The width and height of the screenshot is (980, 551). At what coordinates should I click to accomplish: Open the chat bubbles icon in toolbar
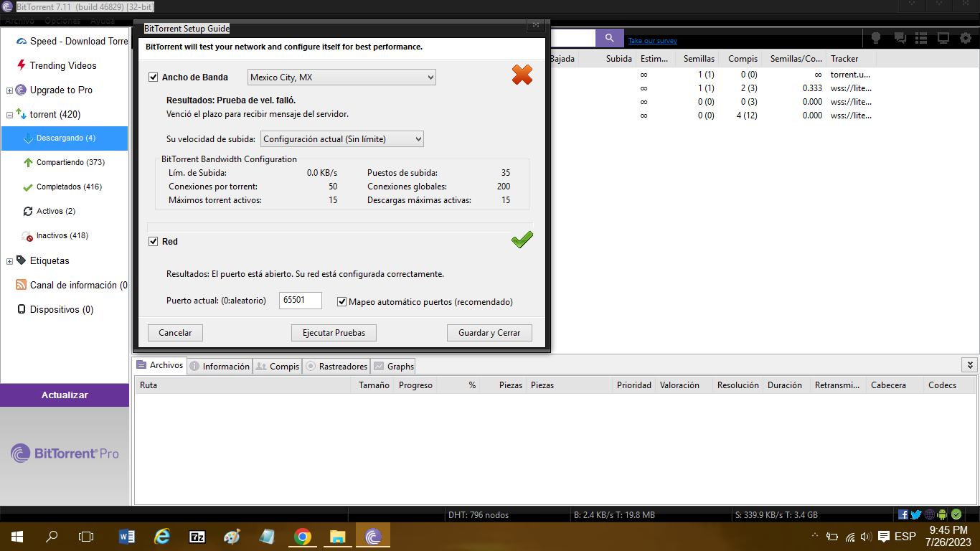point(900,38)
